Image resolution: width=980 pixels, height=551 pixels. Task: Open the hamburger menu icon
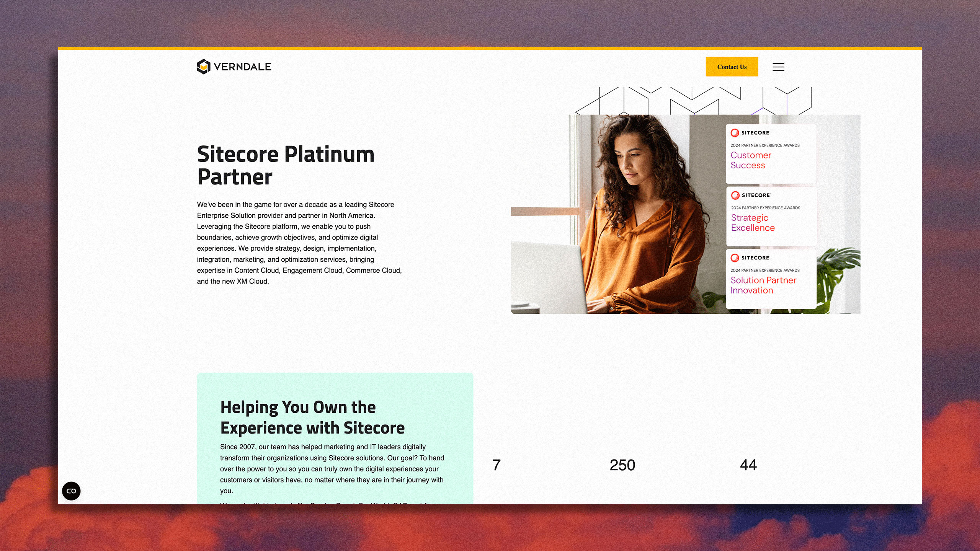tap(778, 67)
